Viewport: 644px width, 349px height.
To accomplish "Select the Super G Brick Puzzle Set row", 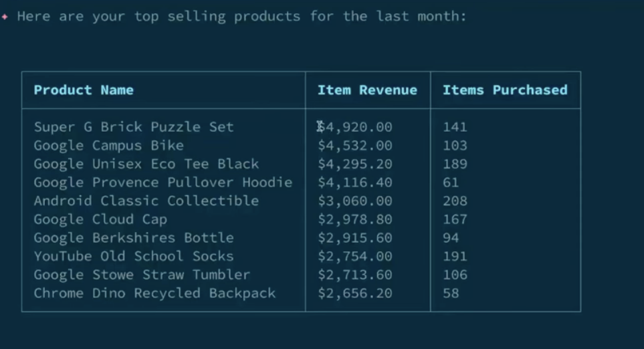I will pos(134,127).
